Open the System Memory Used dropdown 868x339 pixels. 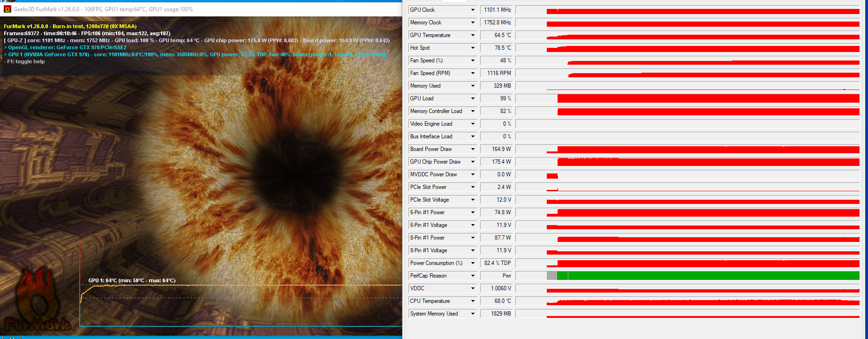point(473,314)
